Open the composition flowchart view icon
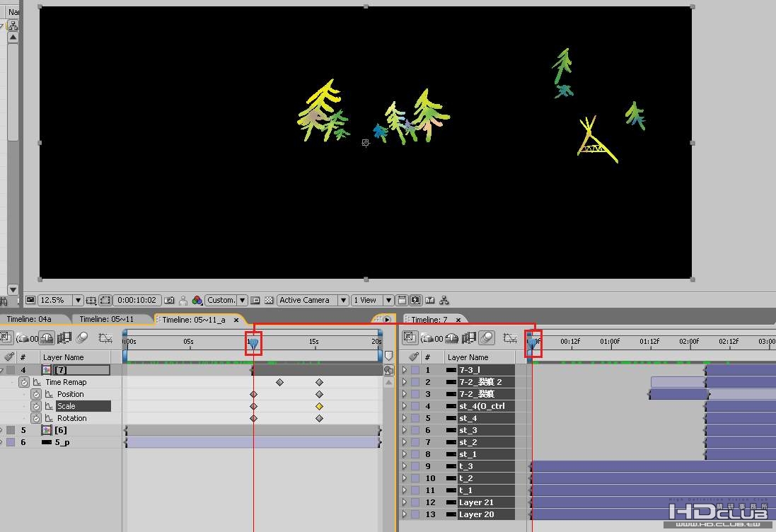776x532 pixels. click(x=444, y=301)
